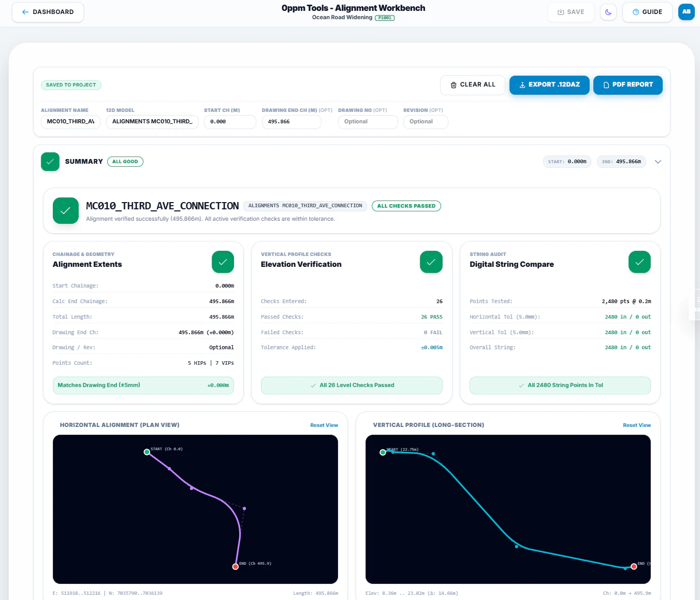Screen dimensions: 700x600
Task: Click the green START point in vertical profile
Action: pyautogui.click(x=383, y=452)
